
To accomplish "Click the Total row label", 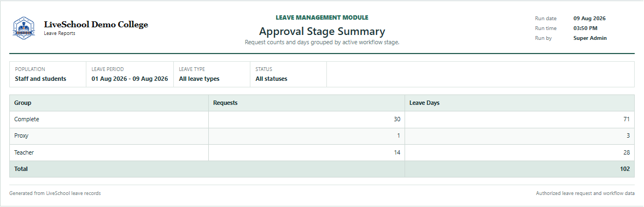I will click(21, 169).
